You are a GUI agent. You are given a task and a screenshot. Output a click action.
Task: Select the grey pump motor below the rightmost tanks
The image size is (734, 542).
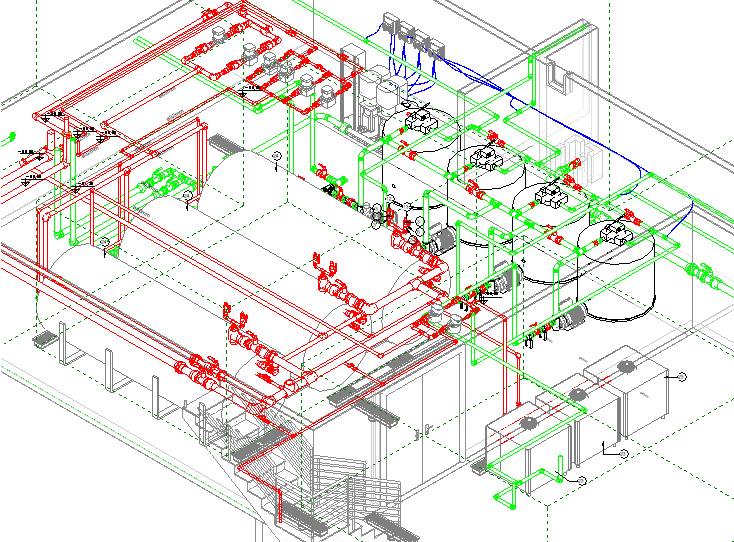point(572,316)
